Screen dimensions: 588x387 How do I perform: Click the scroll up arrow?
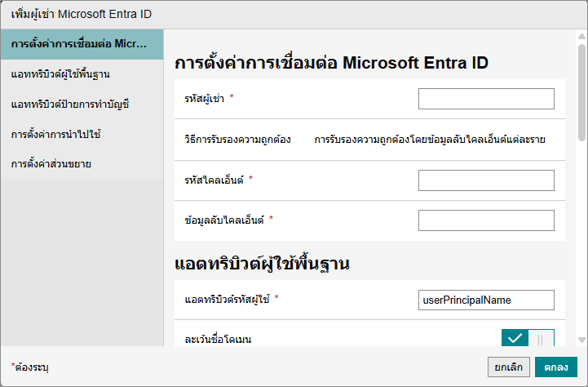click(x=581, y=37)
